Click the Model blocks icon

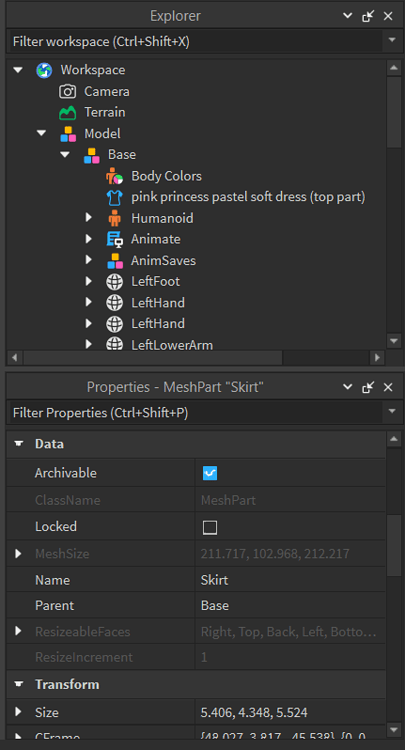(x=68, y=134)
